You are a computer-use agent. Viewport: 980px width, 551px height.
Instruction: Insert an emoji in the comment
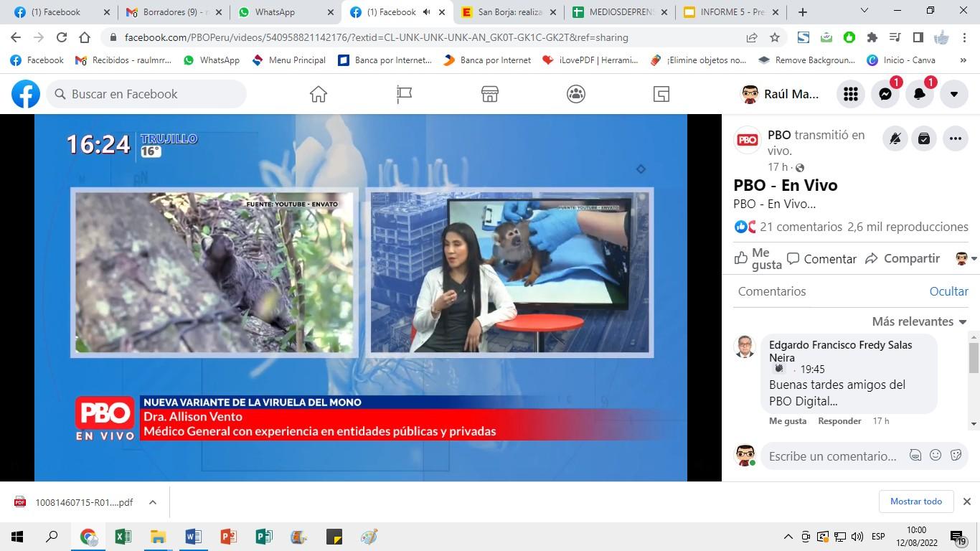pyautogui.click(x=936, y=455)
